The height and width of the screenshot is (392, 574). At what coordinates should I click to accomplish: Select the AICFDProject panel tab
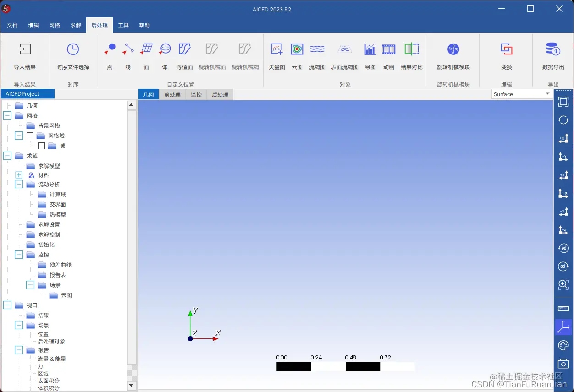[28, 94]
